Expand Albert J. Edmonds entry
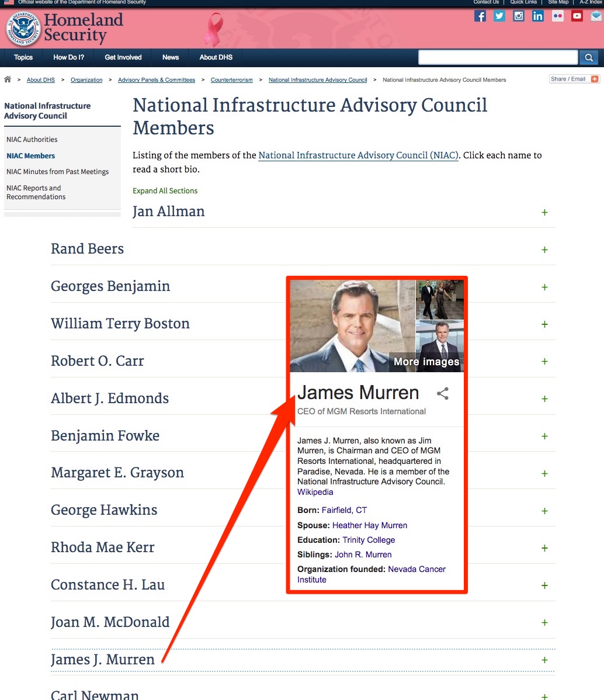 tap(544, 398)
